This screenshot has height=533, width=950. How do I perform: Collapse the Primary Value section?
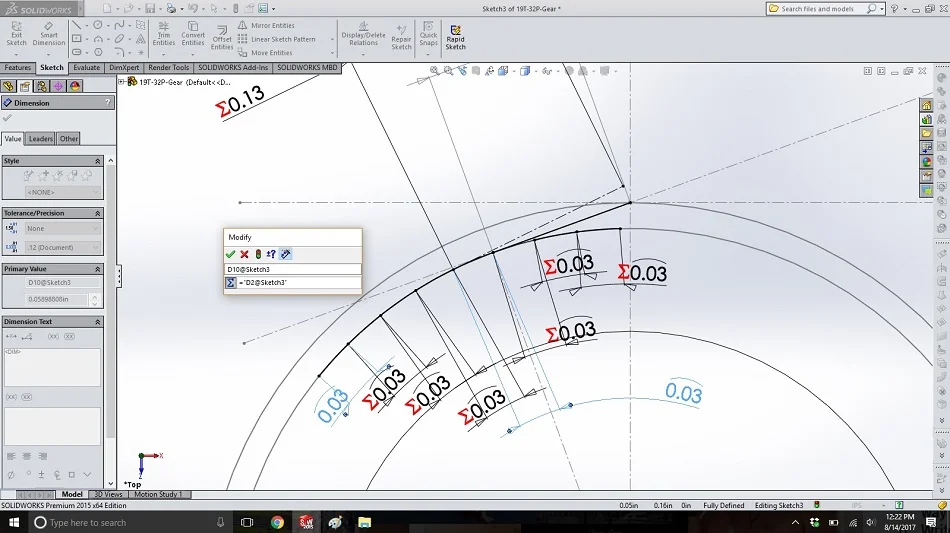(x=98, y=269)
